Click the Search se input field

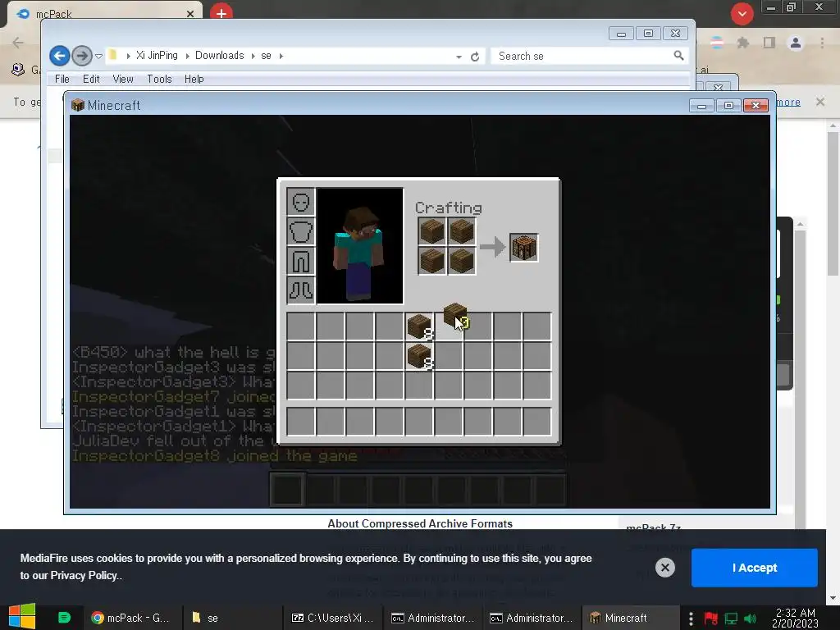(583, 56)
